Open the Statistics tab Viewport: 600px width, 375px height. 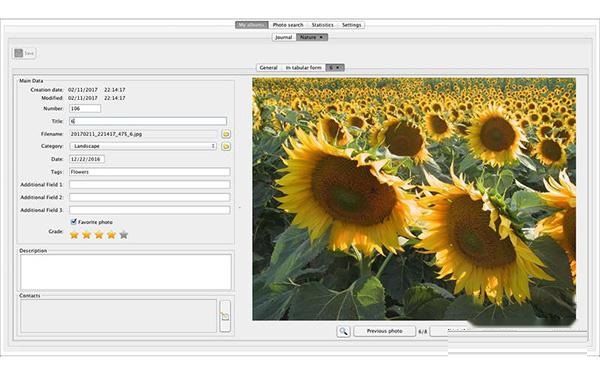323,25
